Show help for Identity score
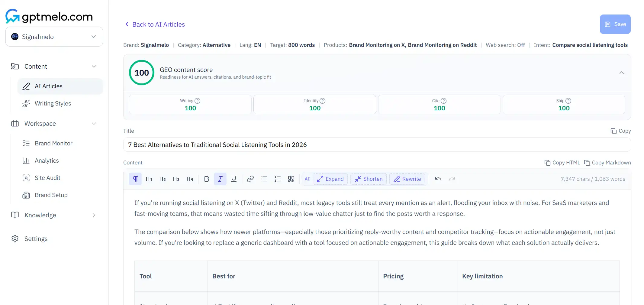The image size is (644, 305). pyautogui.click(x=323, y=101)
